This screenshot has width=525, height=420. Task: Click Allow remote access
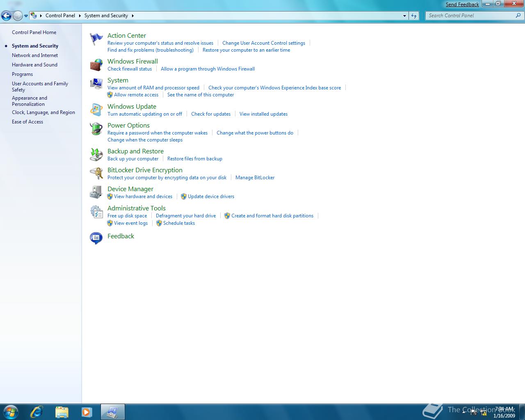point(136,95)
